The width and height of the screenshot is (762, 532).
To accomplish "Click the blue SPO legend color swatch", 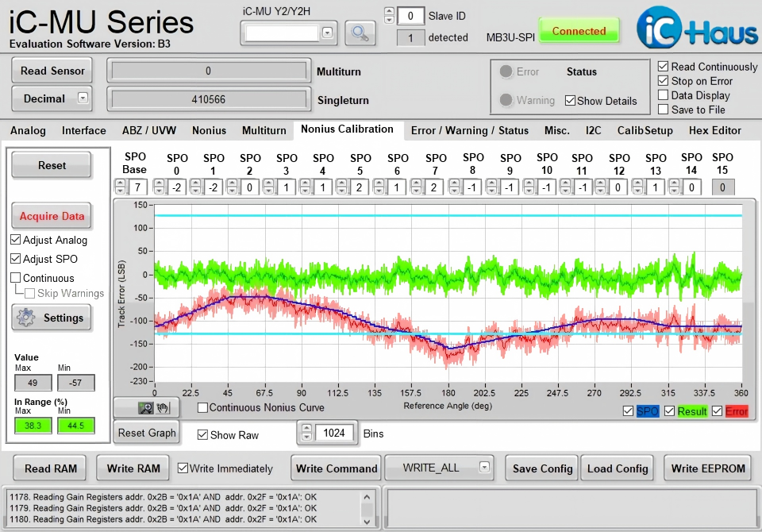I will (x=648, y=411).
